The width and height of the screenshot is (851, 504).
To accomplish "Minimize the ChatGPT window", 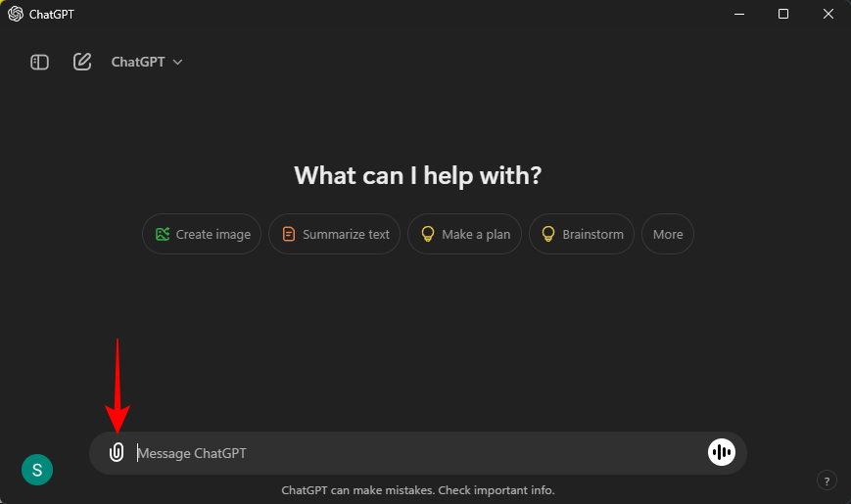I will click(x=738, y=14).
